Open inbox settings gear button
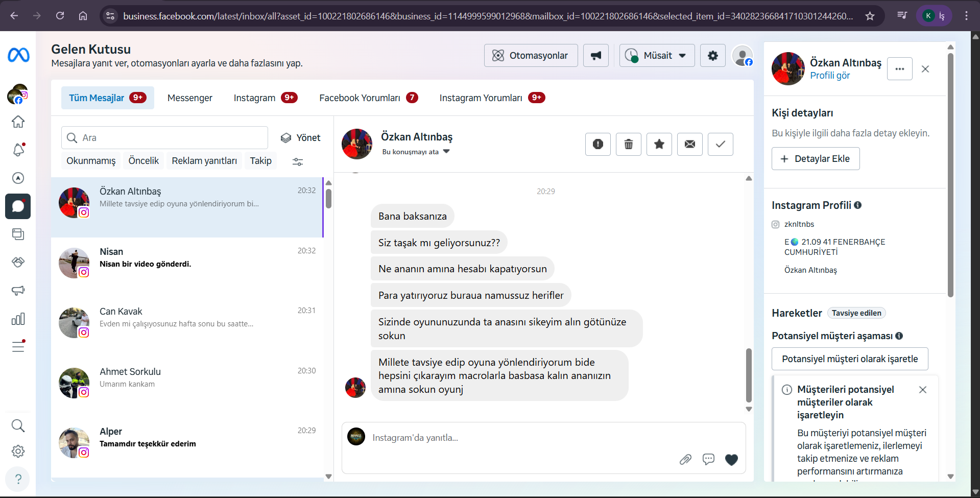The image size is (980, 498). [713, 55]
